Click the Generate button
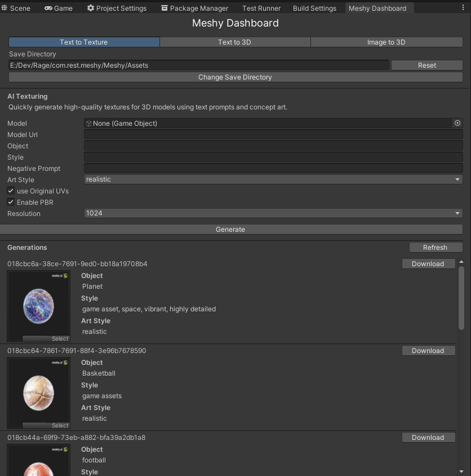The height and width of the screenshot is (476, 471). click(231, 229)
